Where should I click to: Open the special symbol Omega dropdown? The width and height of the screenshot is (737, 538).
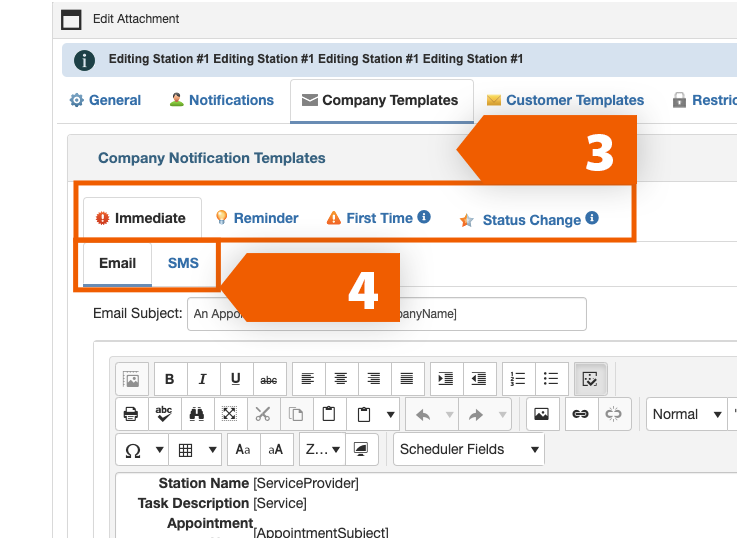(142, 450)
